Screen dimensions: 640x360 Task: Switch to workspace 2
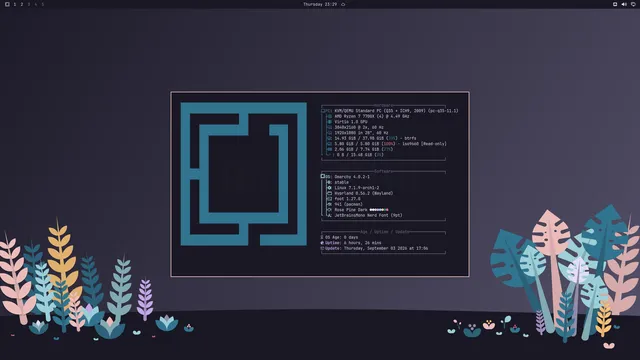tap(22, 4)
